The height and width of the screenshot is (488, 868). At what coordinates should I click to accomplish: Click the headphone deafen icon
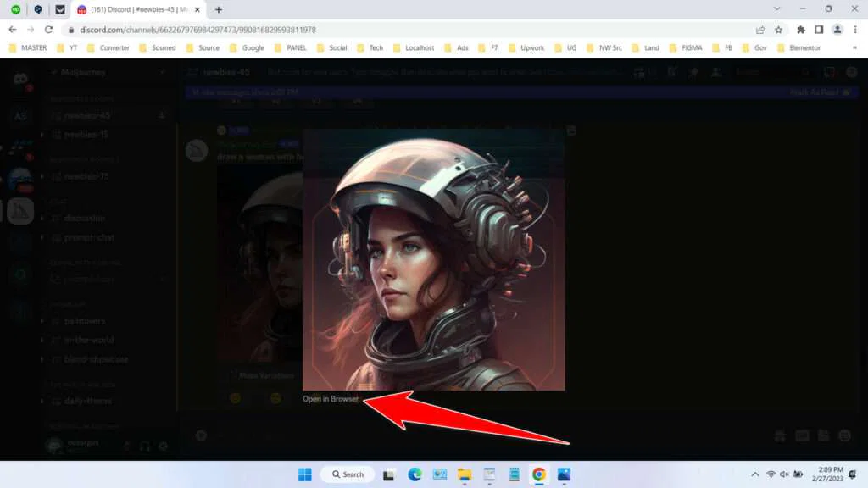[144, 446]
